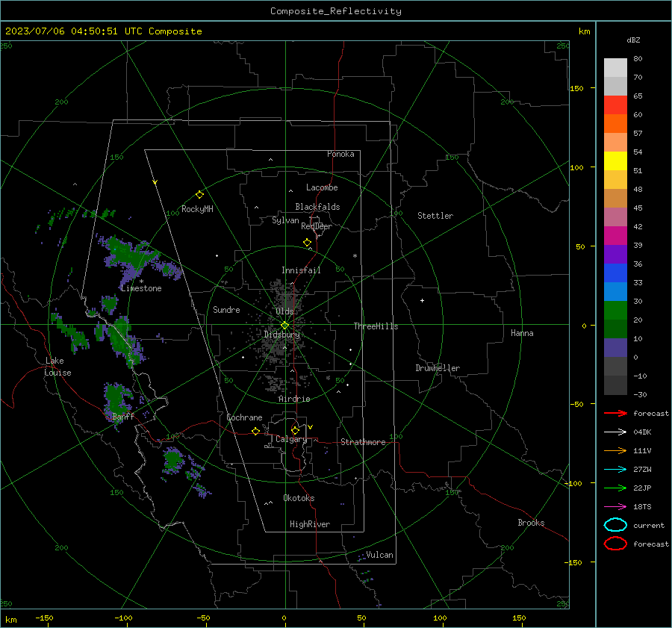Click the Limestone label

tap(141, 288)
